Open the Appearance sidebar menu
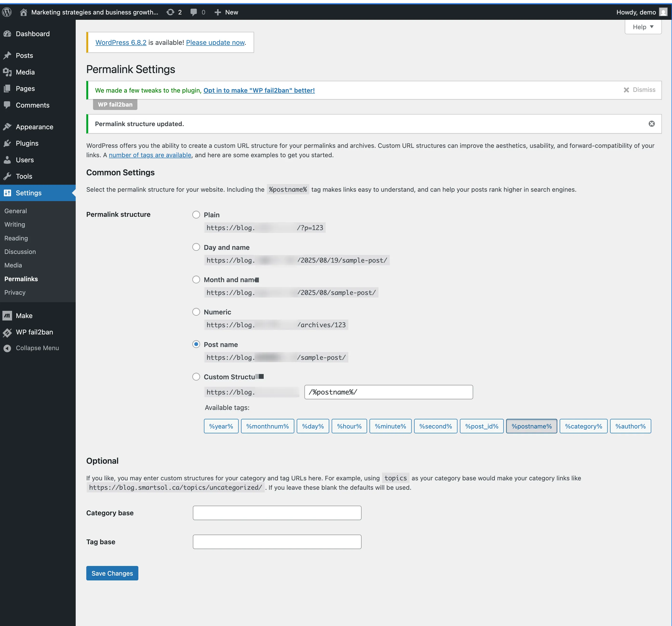 coord(34,127)
